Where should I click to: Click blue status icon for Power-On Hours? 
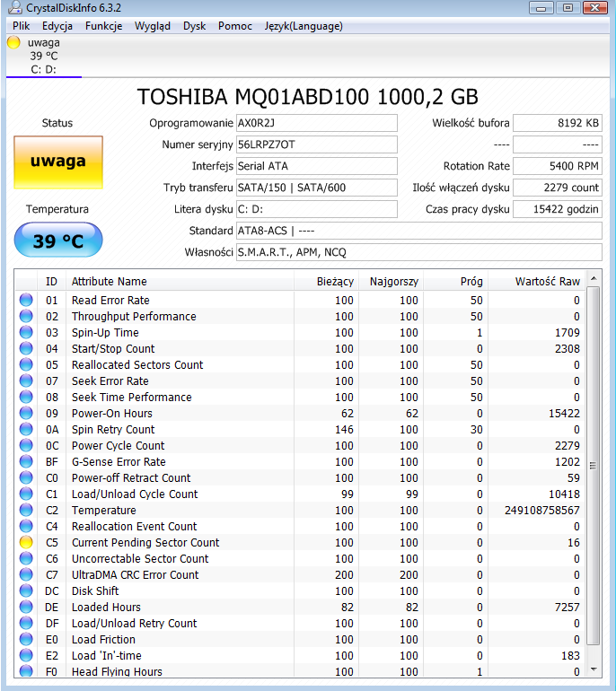(x=26, y=413)
